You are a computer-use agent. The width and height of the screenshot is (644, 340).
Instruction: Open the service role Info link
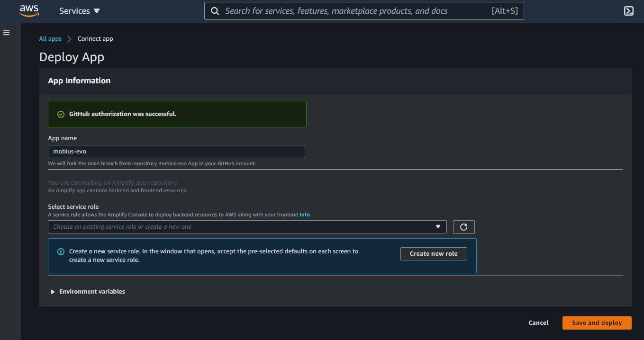pyautogui.click(x=305, y=215)
